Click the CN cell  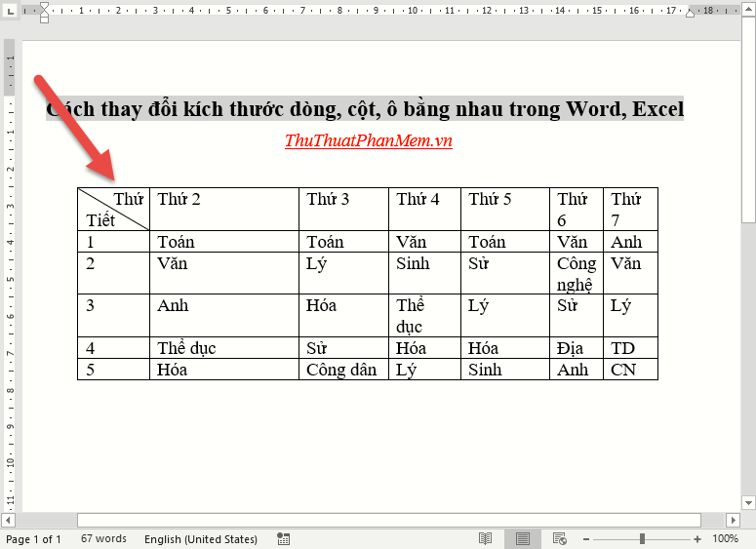click(x=630, y=370)
